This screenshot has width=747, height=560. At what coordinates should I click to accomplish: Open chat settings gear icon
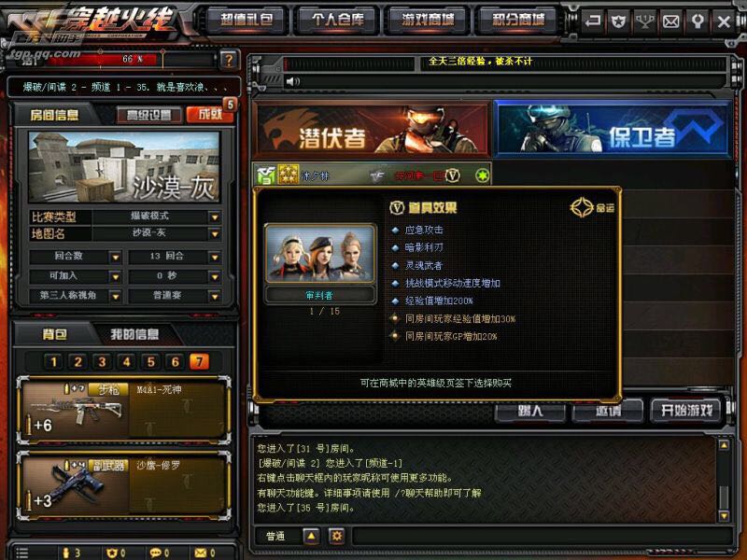pyautogui.click(x=337, y=536)
